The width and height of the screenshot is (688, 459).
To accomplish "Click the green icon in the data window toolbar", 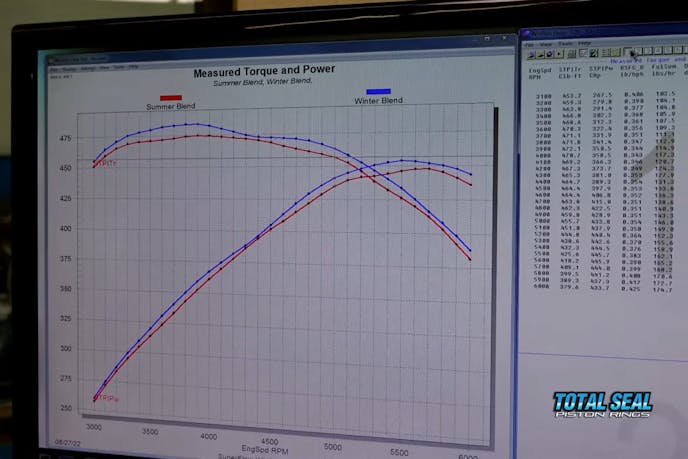I will [x=593, y=53].
